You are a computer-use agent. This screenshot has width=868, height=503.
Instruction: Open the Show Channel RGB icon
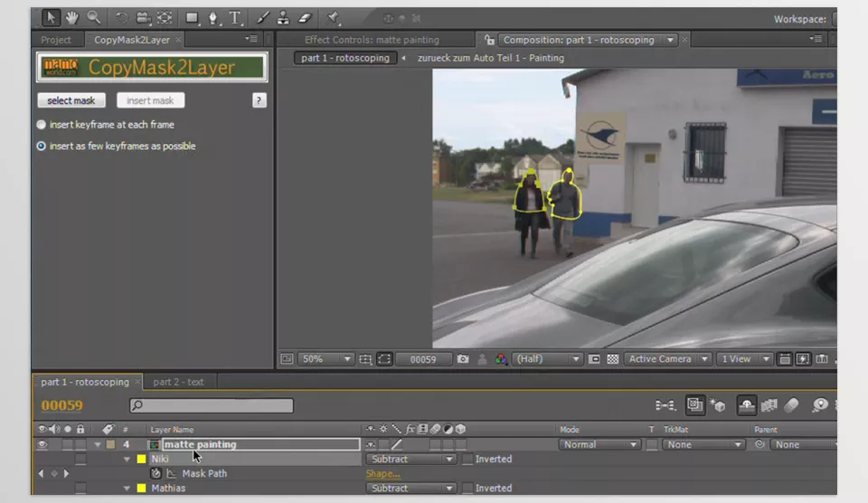501,359
